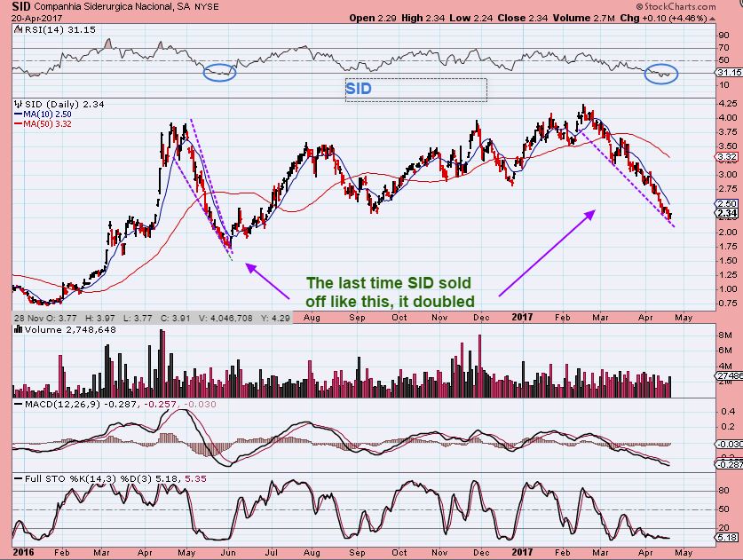
Task: Click the 2.34 last price tag on the right axis
Action: coord(727,213)
